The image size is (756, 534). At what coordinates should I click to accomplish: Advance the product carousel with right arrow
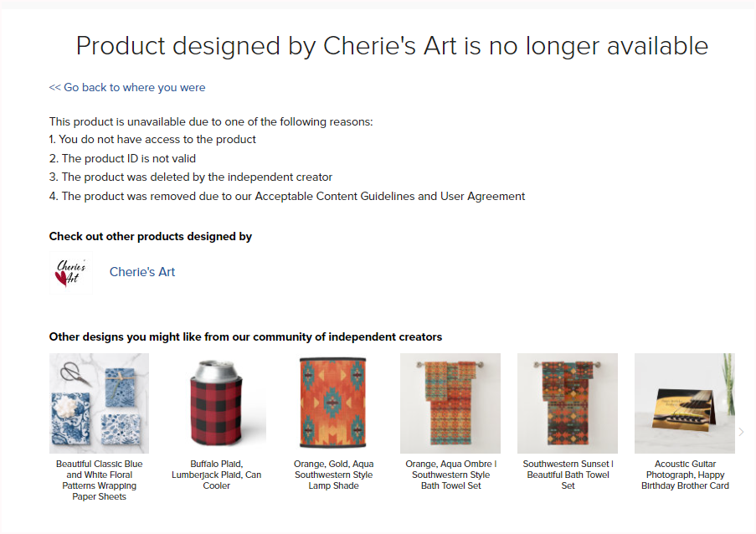click(741, 432)
